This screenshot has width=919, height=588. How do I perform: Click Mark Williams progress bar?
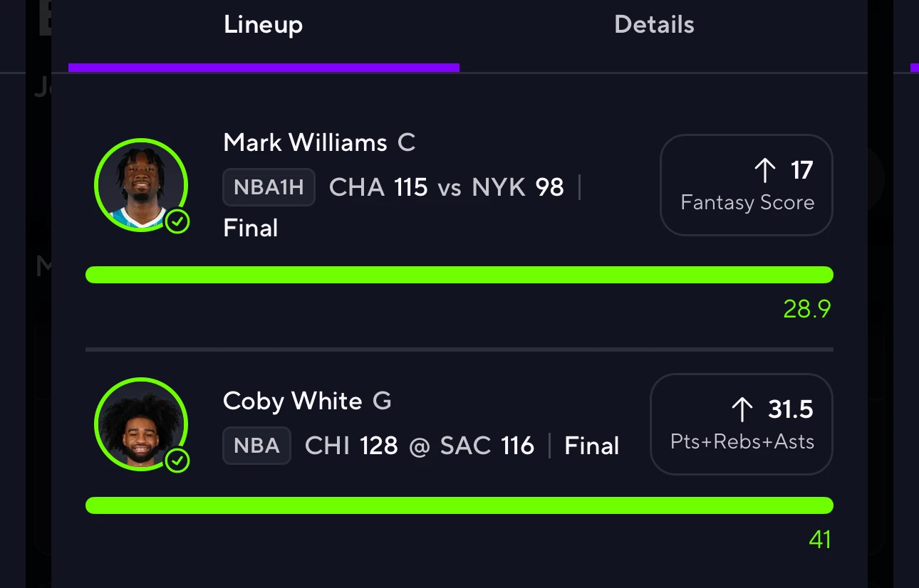coord(459,275)
